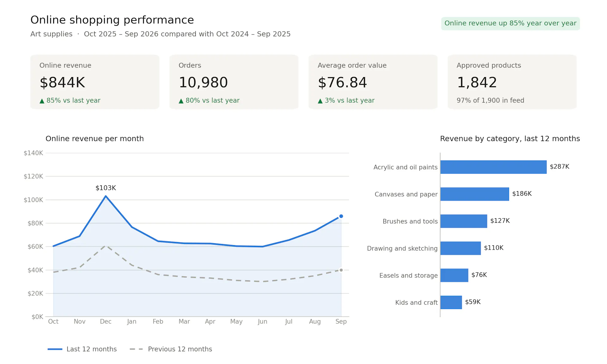Click the Jun label on the x-axis
The image size is (607, 364).
pos(262,322)
